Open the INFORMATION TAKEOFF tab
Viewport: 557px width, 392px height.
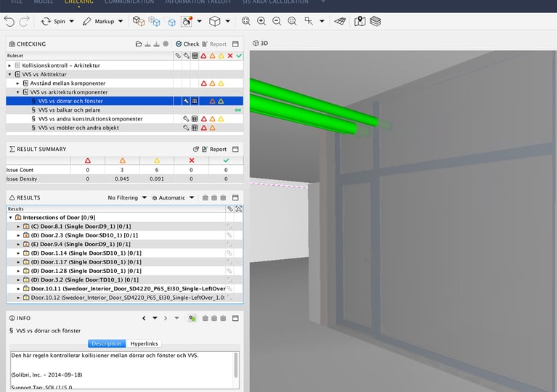click(x=198, y=2)
